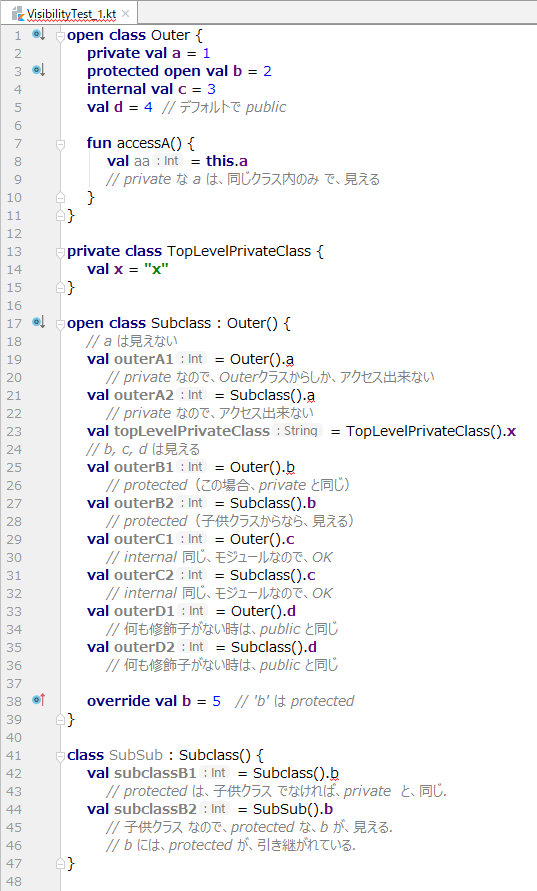The width and height of the screenshot is (537, 891).
Task: Close the VisibilityTest_1.kt tab
Action: 126,14
